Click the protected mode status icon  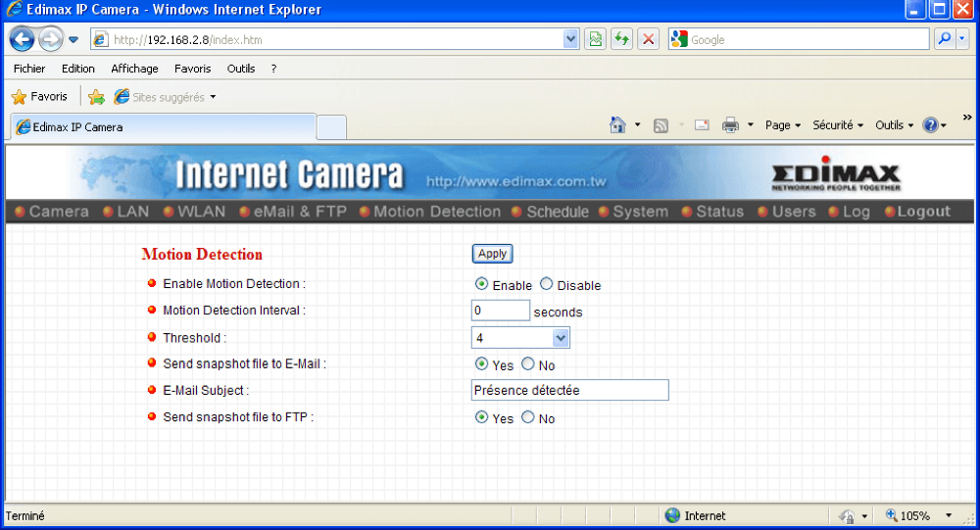pyautogui.click(x=848, y=516)
